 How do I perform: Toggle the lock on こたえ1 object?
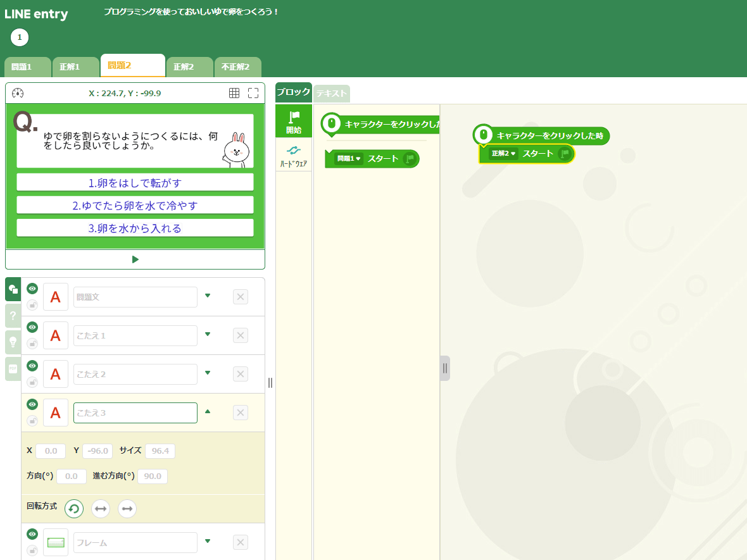[x=32, y=344]
